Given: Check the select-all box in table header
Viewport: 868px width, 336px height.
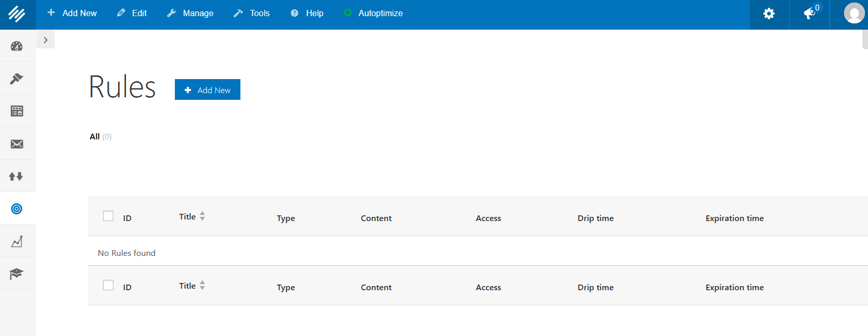Looking at the screenshot, I should pyautogui.click(x=108, y=216).
